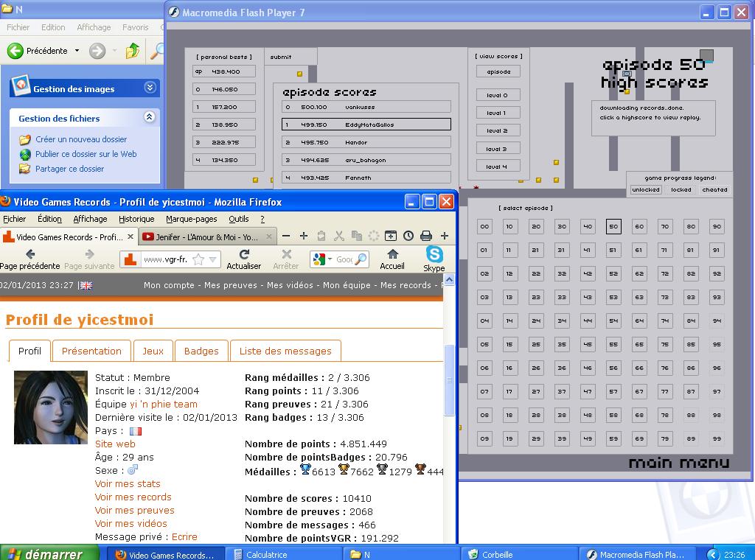The image size is (755, 560).
Task: Go back with the Page précédente arrow
Action: 30,255
